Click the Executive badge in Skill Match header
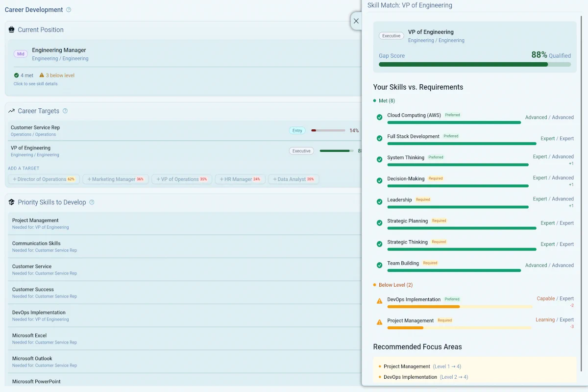Screen dimensions: 588x392 [x=392, y=36]
